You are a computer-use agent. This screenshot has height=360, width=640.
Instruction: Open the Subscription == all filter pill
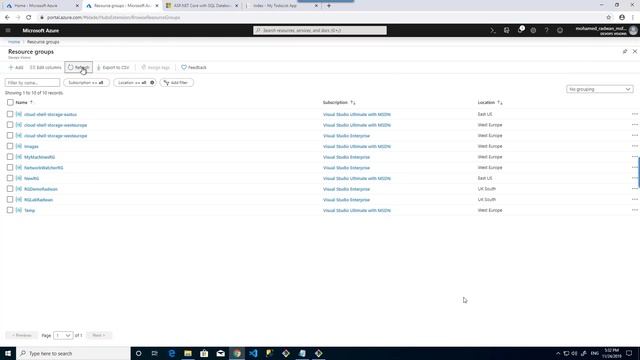coord(86,82)
